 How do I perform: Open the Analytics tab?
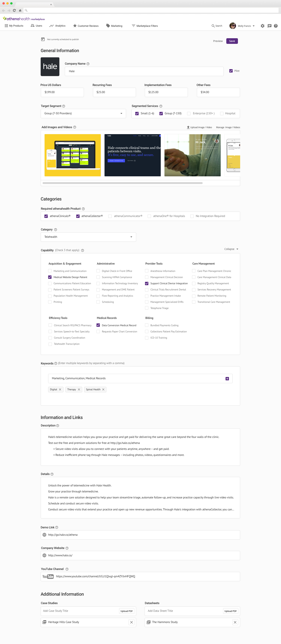pyautogui.click(x=58, y=26)
